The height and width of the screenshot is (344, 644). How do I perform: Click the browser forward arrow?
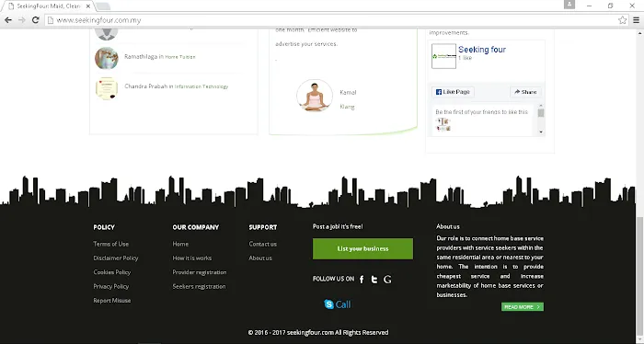click(22, 20)
